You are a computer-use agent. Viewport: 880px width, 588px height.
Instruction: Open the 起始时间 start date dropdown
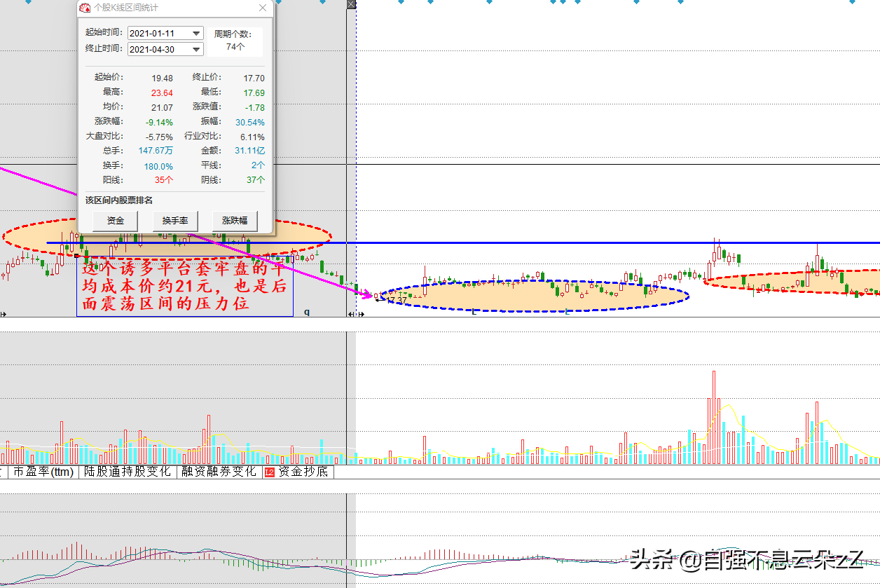196,33
